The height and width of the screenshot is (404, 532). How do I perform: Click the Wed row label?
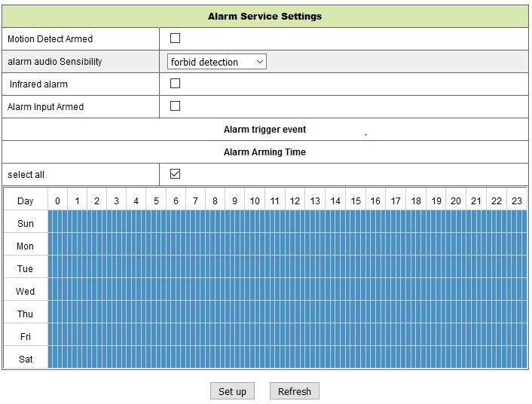26,291
